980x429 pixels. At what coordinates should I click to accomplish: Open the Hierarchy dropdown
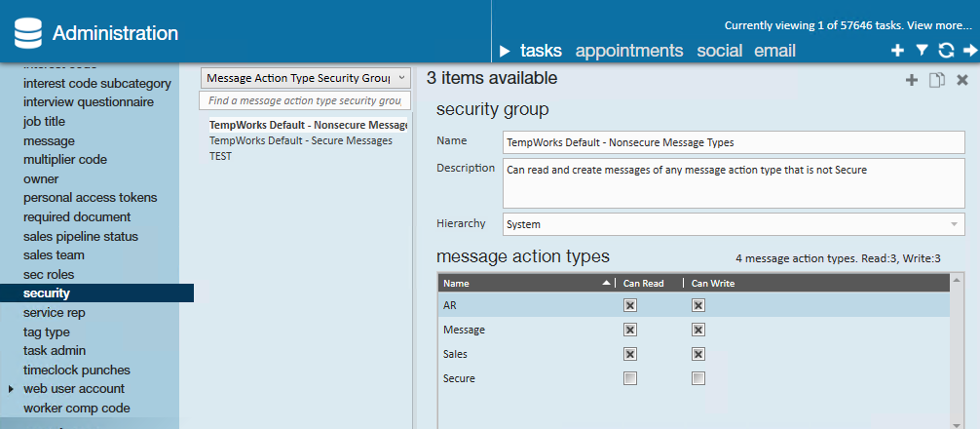click(733, 224)
